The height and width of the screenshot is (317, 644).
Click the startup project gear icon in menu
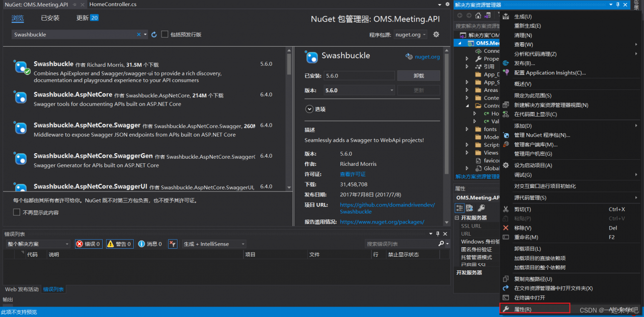[506, 165]
